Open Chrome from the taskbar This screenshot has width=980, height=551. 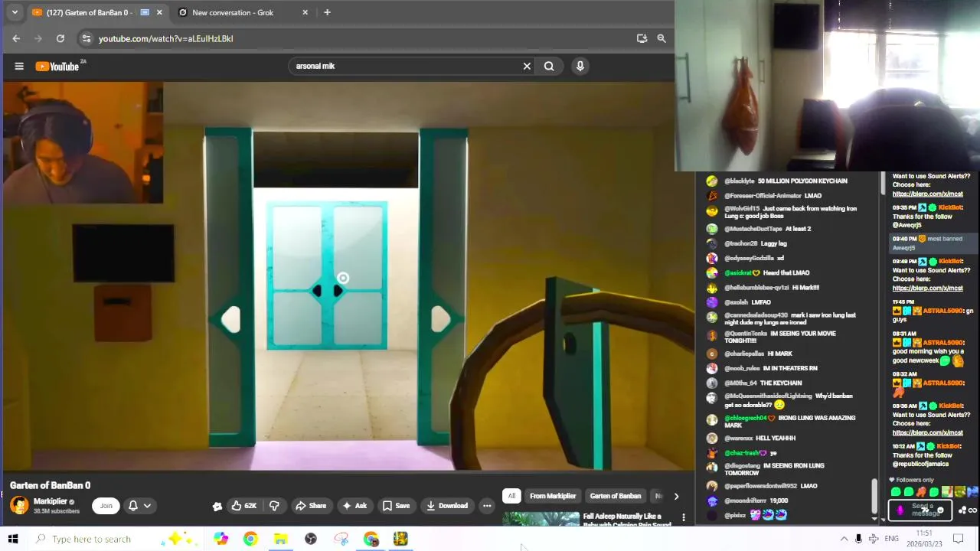(250, 539)
